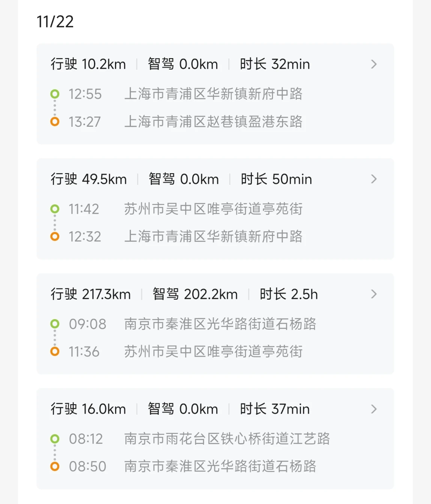Click orange end dot at 08:50
This screenshot has width=431, height=504.
click(x=55, y=466)
